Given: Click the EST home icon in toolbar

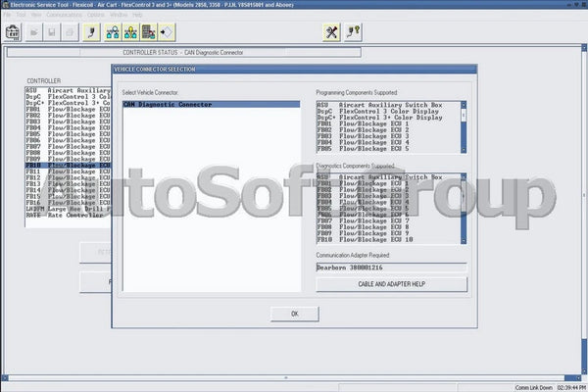Looking at the screenshot, I should pos(14,32).
